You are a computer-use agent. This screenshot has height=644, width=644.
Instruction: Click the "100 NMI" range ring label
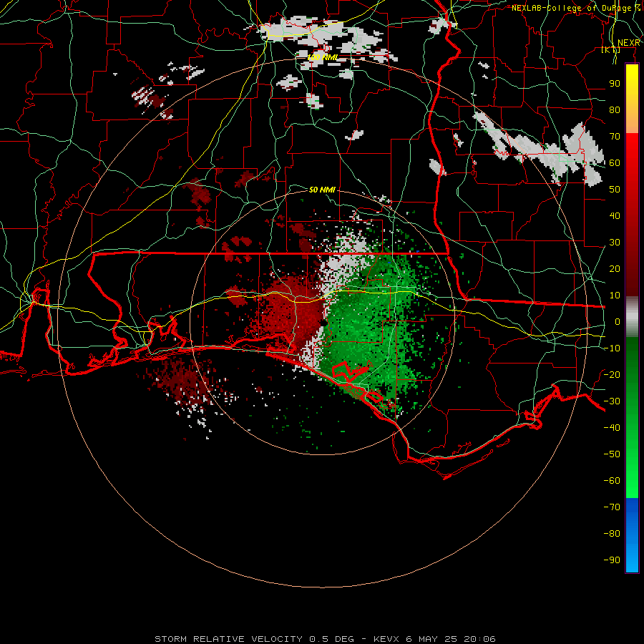pyautogui.click(x=323, y=57)
